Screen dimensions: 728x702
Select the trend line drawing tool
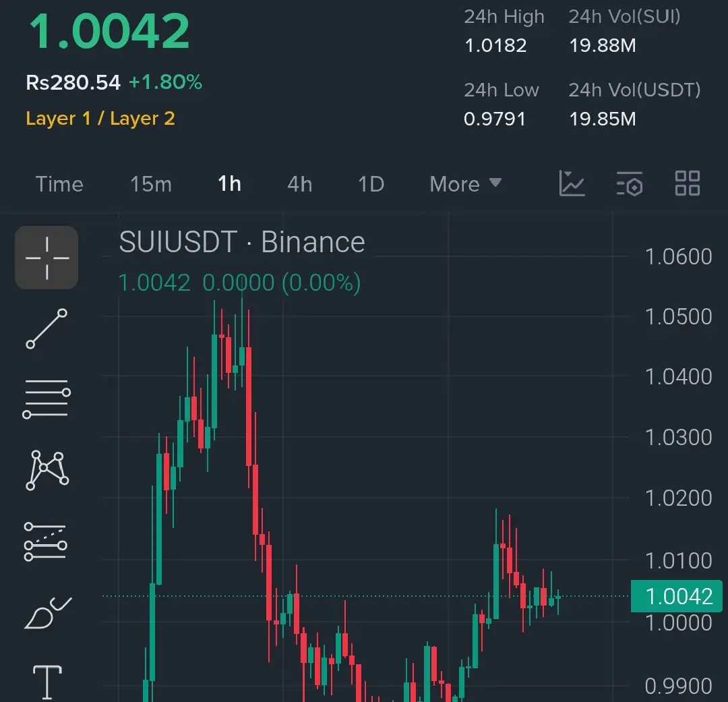47,328
